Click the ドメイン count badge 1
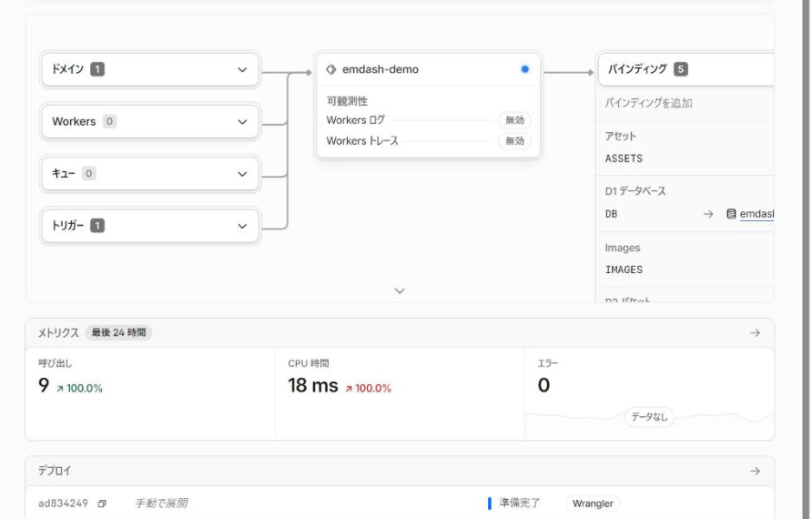The height and width of the screenshot is (519, 812). point(97,69)
